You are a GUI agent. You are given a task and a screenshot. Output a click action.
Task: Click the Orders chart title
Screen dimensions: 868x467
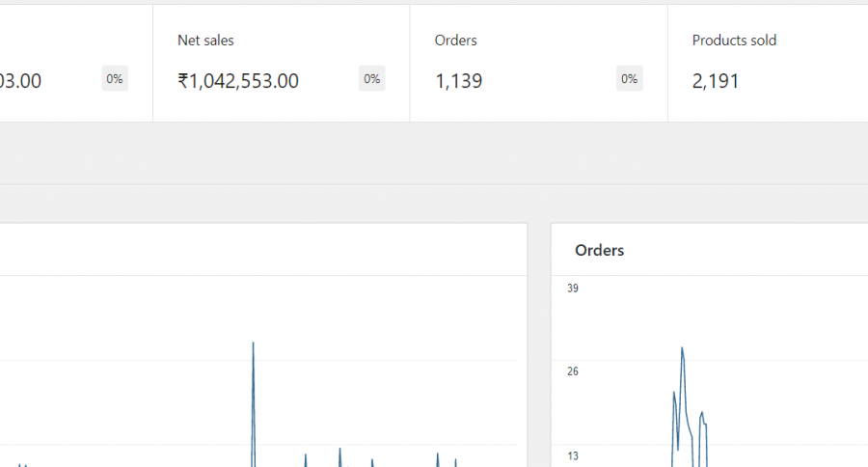599,250
